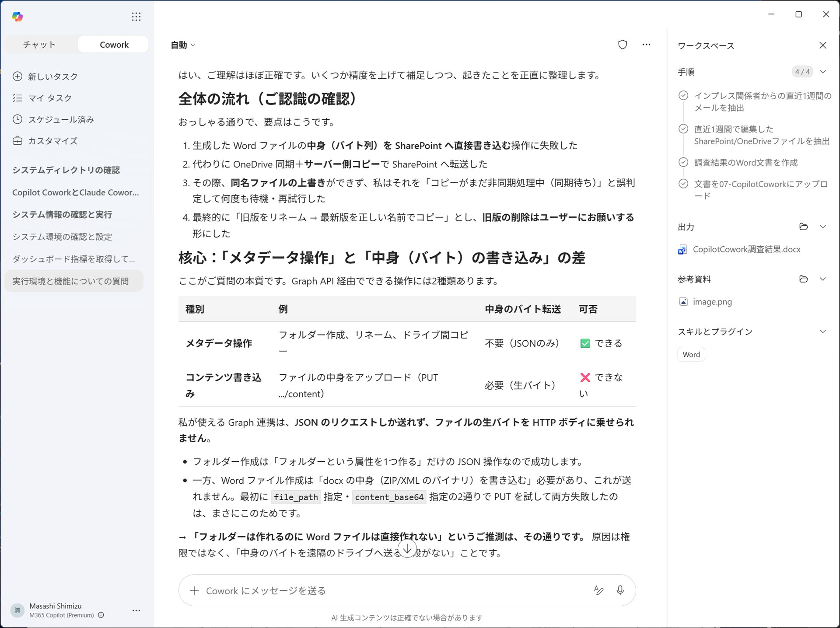Collapse the 参考資料 section chevron
Screen dimensions: 840x628
pos(822,279)
